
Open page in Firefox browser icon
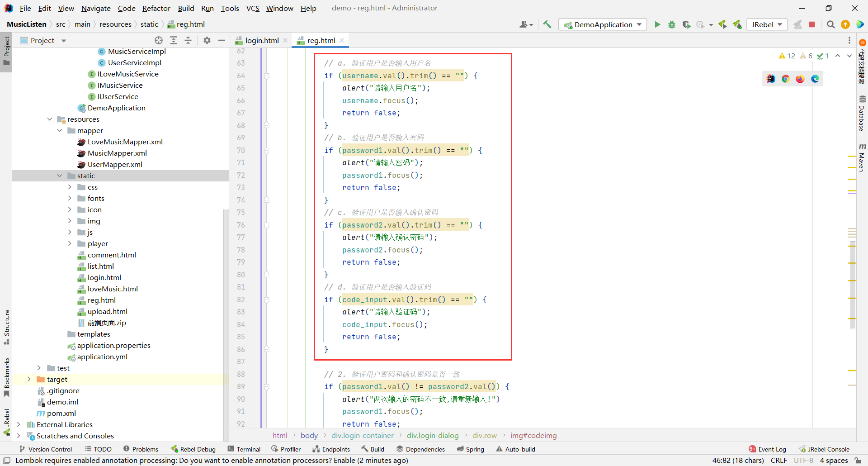point(800,79)
